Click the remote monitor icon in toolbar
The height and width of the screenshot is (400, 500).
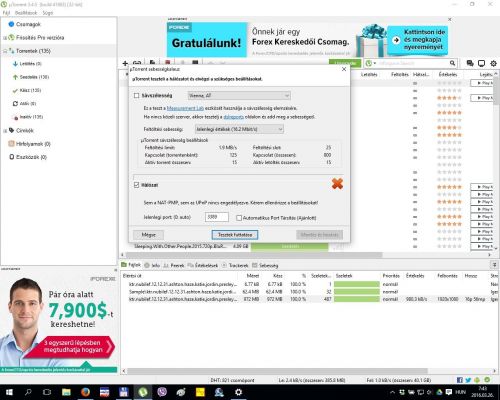tap(481, 63)
